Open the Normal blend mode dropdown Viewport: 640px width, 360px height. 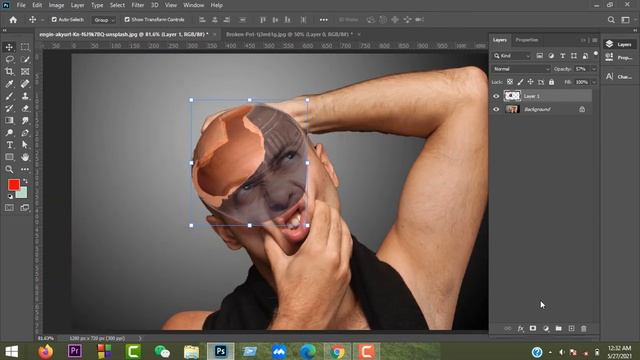(521, 69)
